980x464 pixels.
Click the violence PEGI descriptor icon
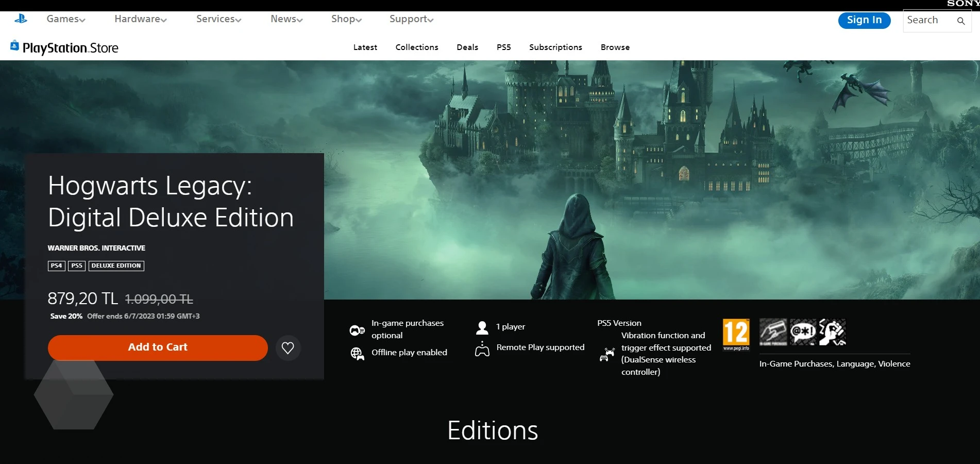[x=833, y=332]
